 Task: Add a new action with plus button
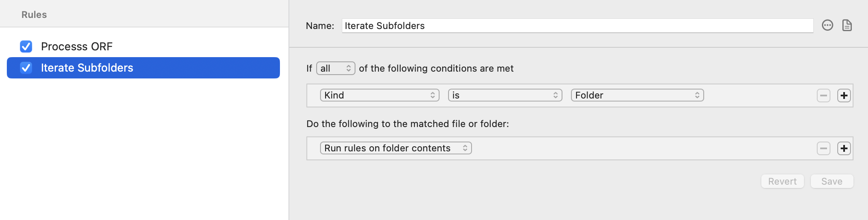pyautogui.click(x=844, y=148)
